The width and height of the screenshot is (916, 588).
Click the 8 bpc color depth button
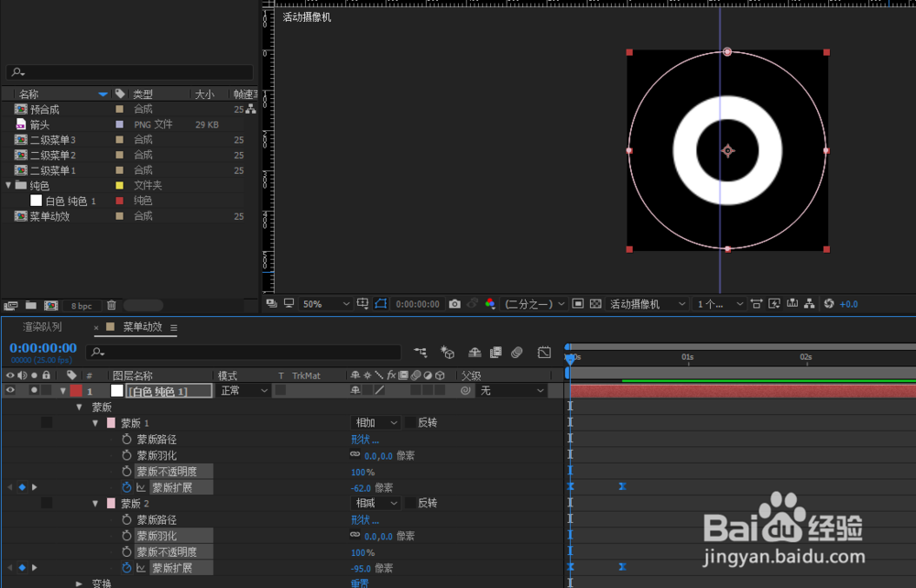point(82,305)
